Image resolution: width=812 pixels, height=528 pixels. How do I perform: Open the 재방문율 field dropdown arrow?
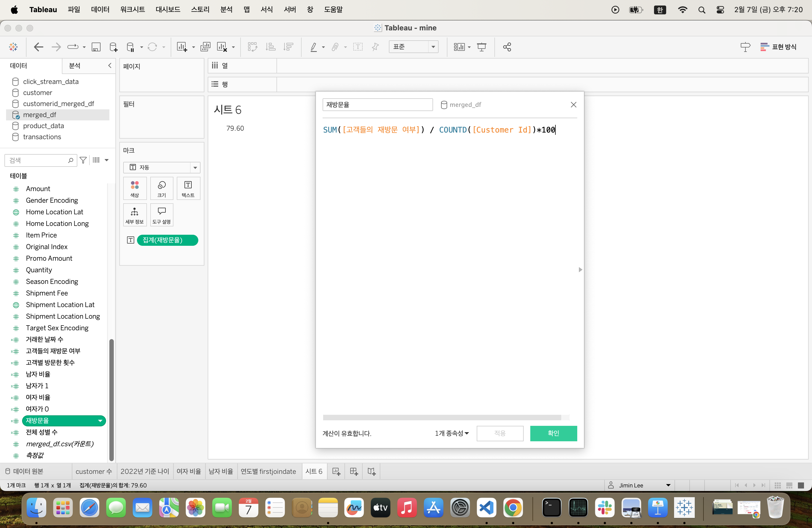coord(100,421)
